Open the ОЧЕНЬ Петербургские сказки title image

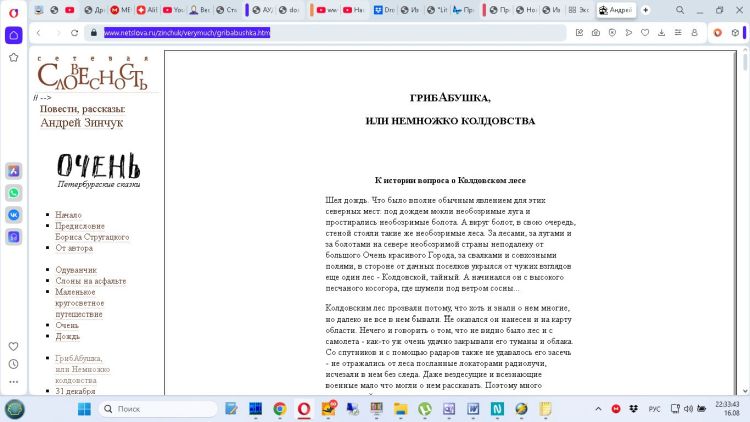[99, 170]
